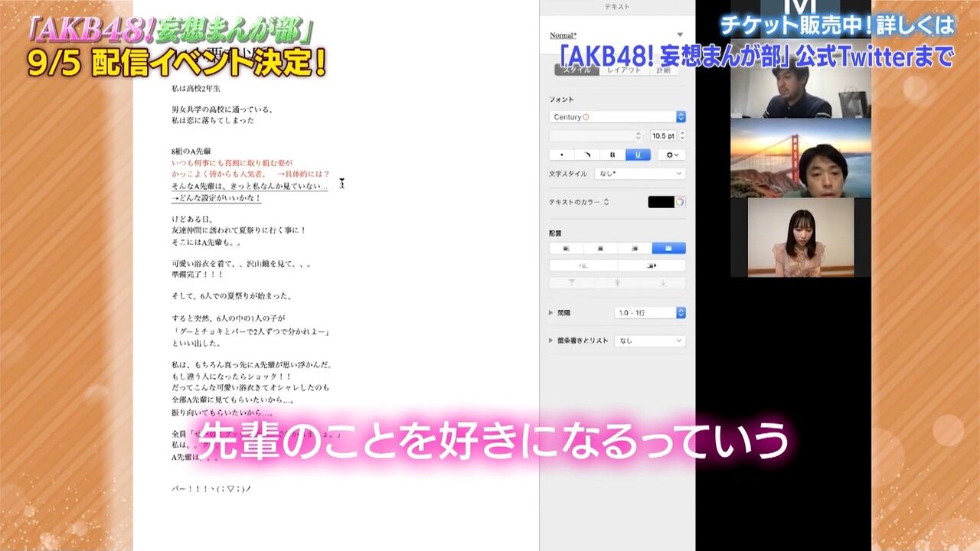The width and height of the screenshot is (980, 551).
Task: Open the gear menu for advanced font options
Action: pos(671,155)
